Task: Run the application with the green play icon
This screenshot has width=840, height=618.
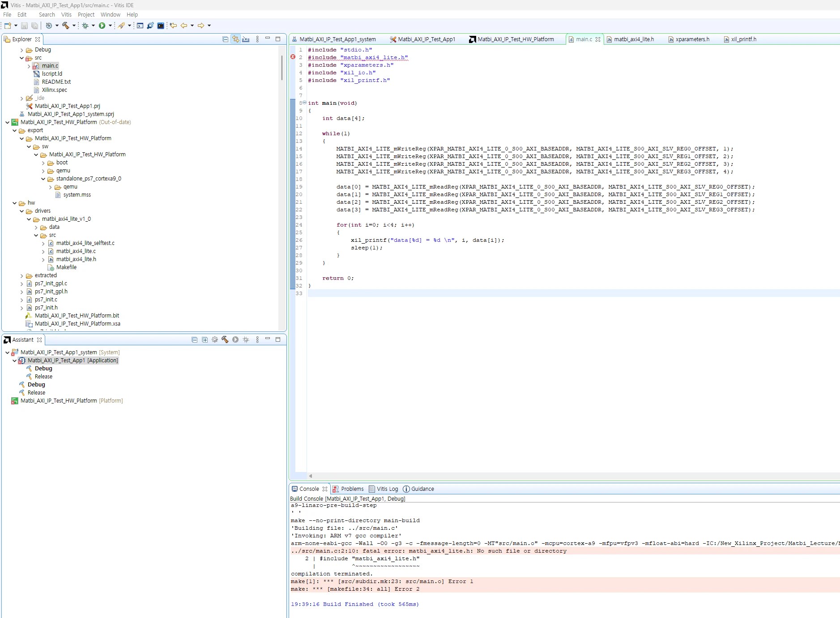Action: [102, 26]
